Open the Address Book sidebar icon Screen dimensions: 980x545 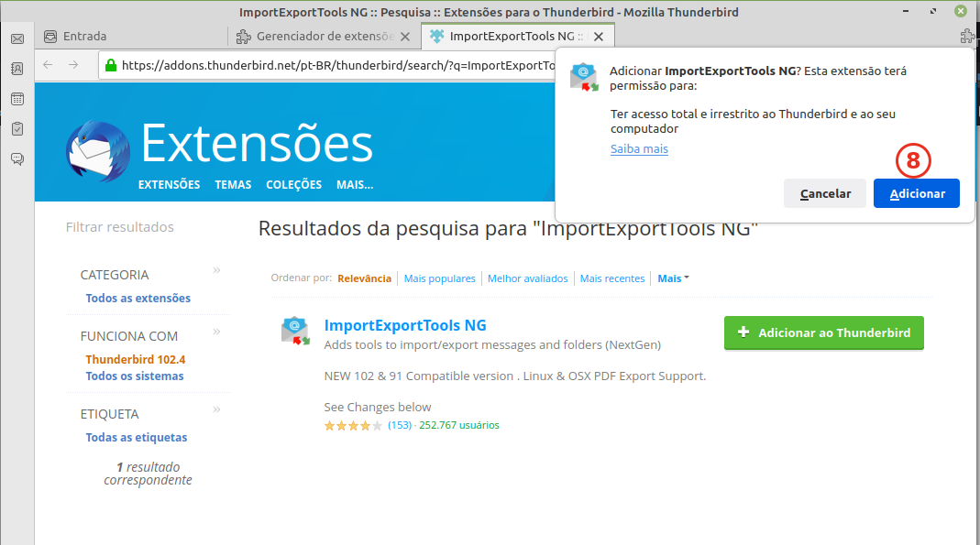(x=17, y=69)
